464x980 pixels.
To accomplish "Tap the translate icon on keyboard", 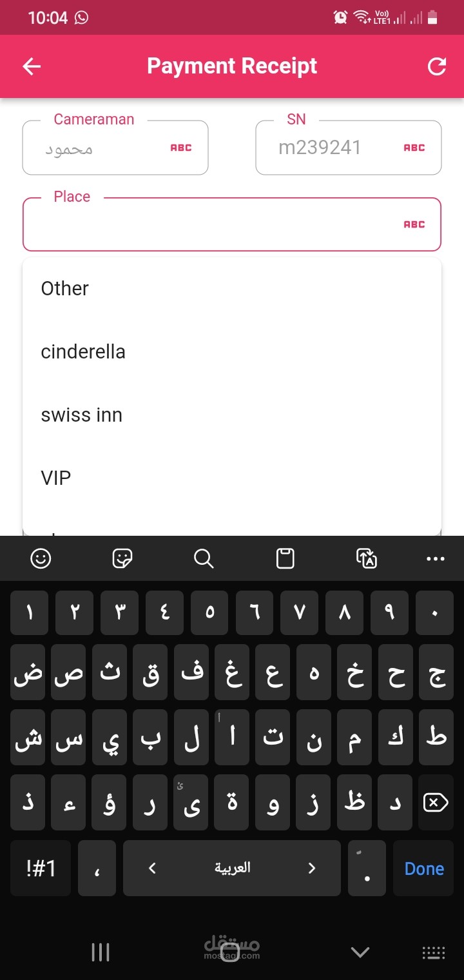I will tap(367, 558).
